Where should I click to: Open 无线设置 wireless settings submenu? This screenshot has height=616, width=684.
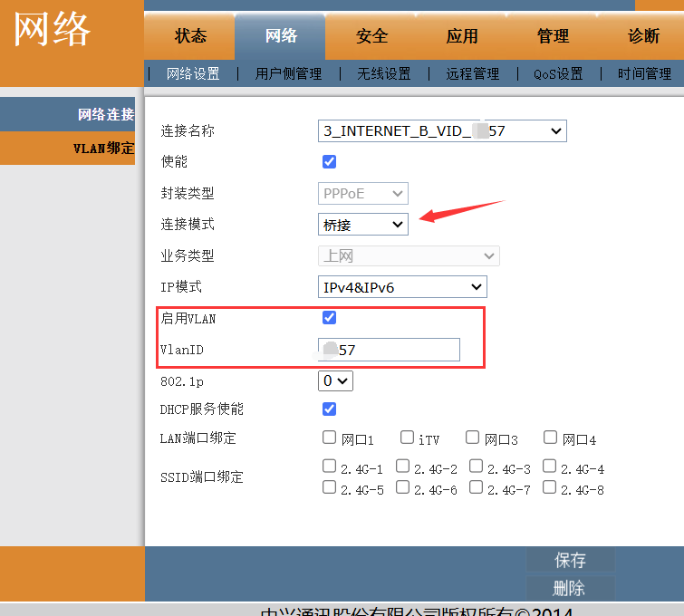(x=383, y=74)
